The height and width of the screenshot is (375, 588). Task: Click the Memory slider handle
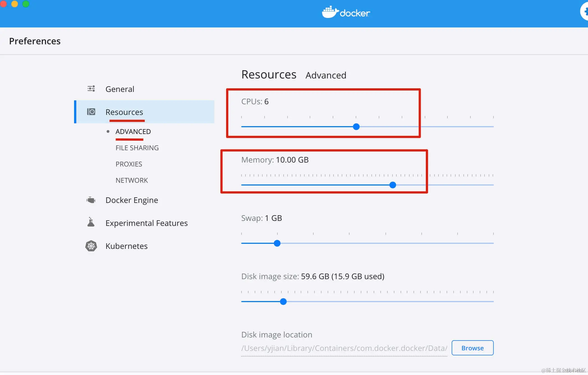point(393,185)
